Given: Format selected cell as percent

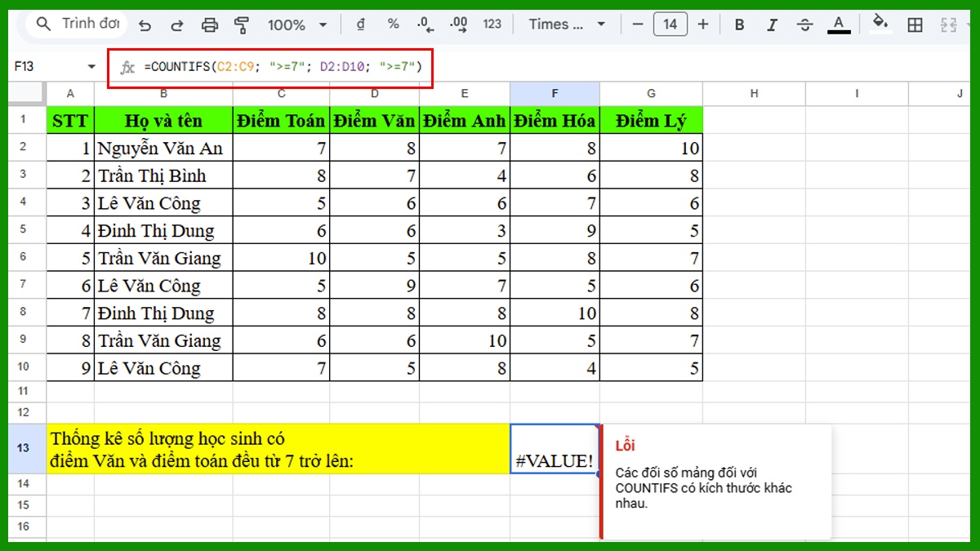Looking at the screenshot, I should tap(393, 24).
